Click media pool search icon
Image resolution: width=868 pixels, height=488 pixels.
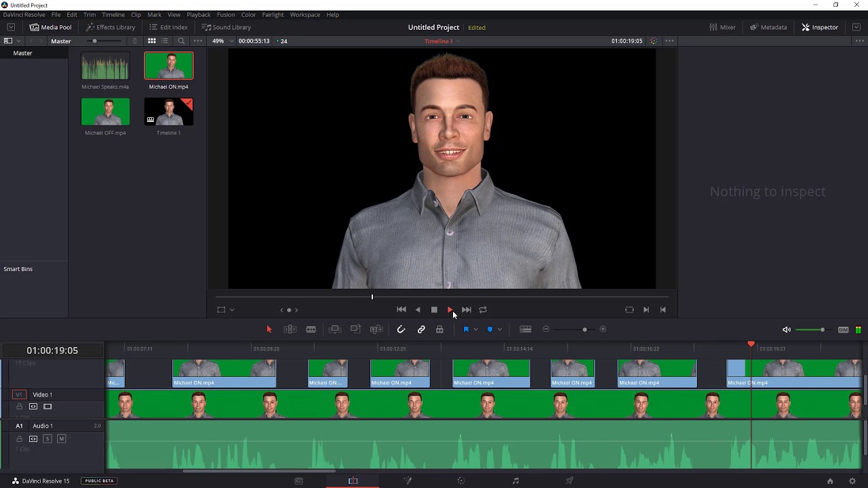[x=181, y=41]
